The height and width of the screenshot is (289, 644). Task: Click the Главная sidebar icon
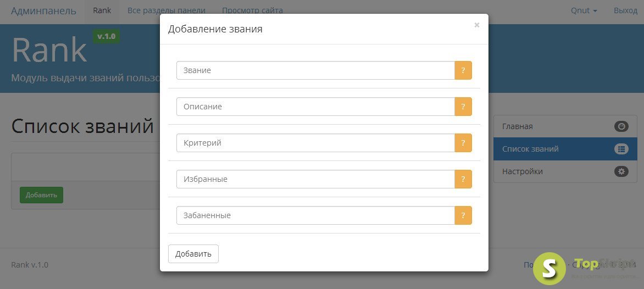(x=621, y=126)
